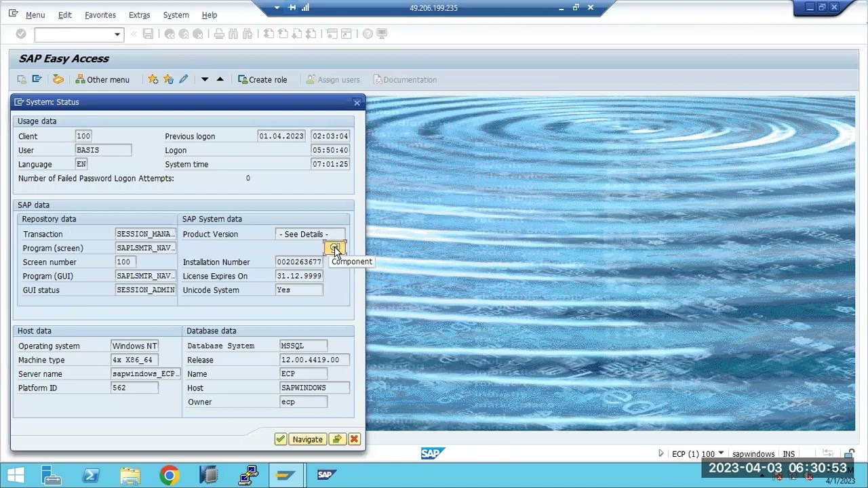Image resolution: width=868 pixels, height=488 pixels.
Task: Click the SAP Business Workplace icon
Action: [58, 79]
